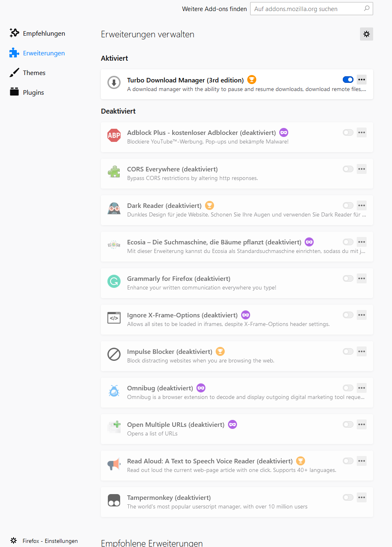Open the options menu for Impulse Blocker

361,351
